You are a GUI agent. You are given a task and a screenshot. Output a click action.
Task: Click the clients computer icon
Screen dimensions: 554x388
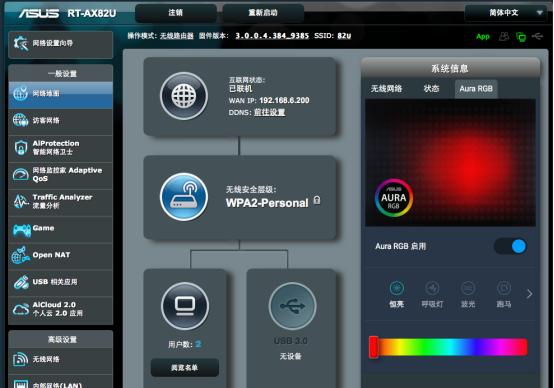point(185,306)
